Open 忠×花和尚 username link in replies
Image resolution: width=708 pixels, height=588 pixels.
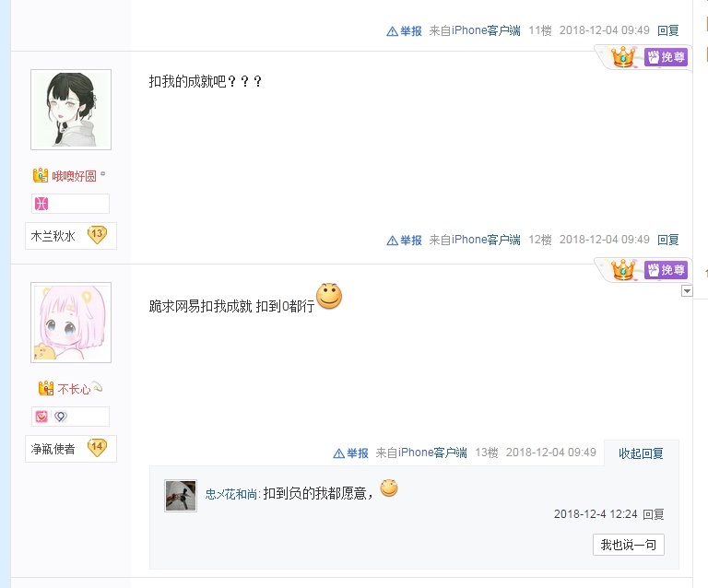pos(232,494)
